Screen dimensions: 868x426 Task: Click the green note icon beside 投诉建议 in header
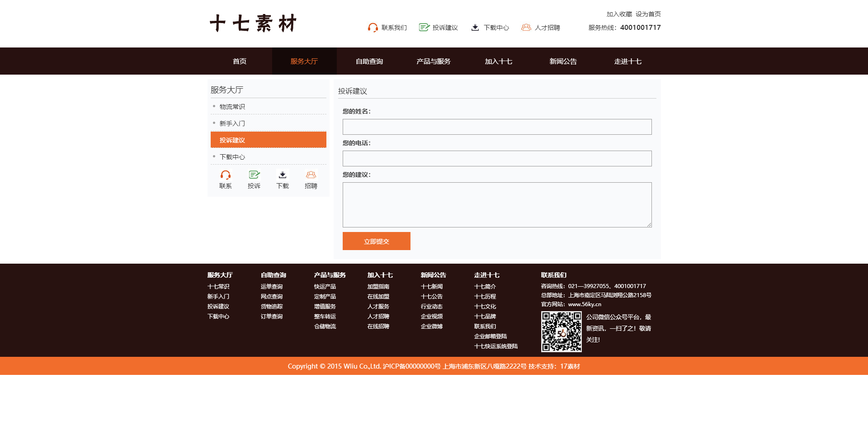(x=424, y=28)
